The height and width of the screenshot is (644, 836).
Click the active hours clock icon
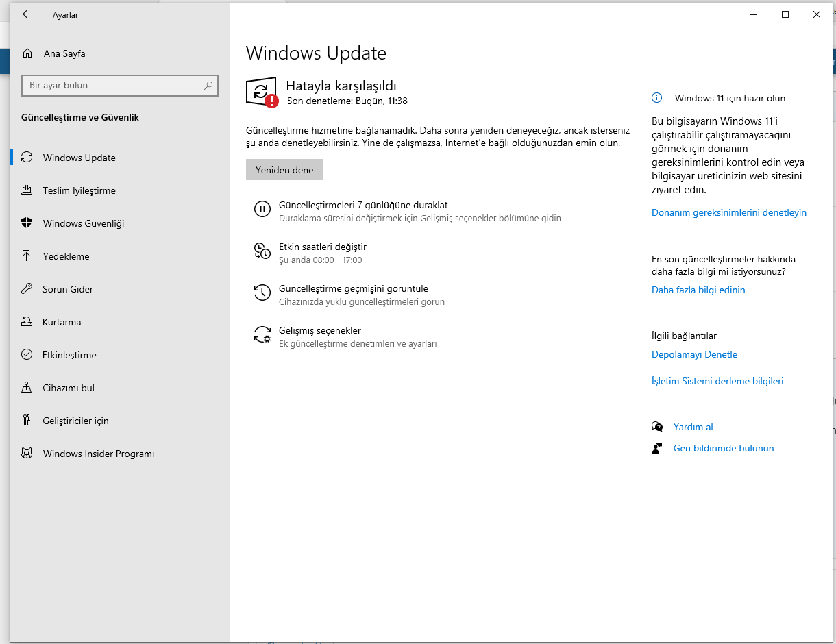262,251
